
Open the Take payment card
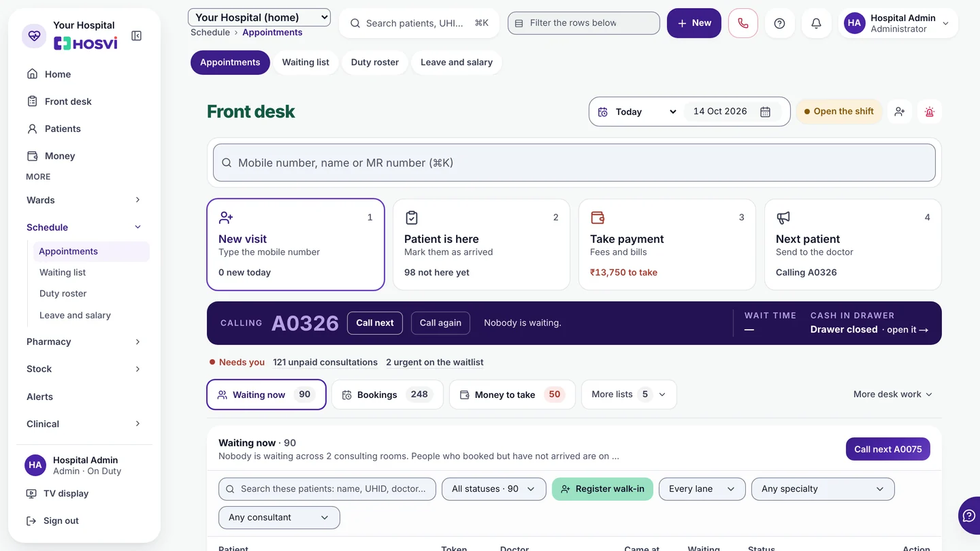pos(667,244)
